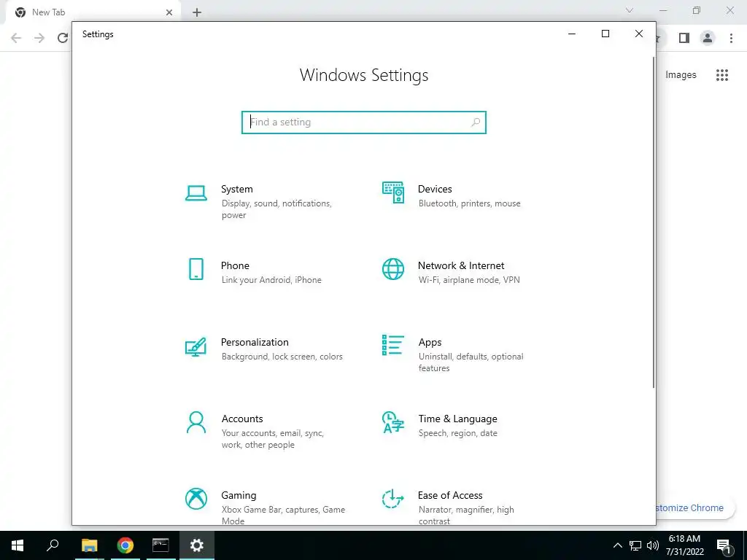Screen dimensions: 747x560
Task: Open File Explorer from the taskbar
Action: (89, 545)
